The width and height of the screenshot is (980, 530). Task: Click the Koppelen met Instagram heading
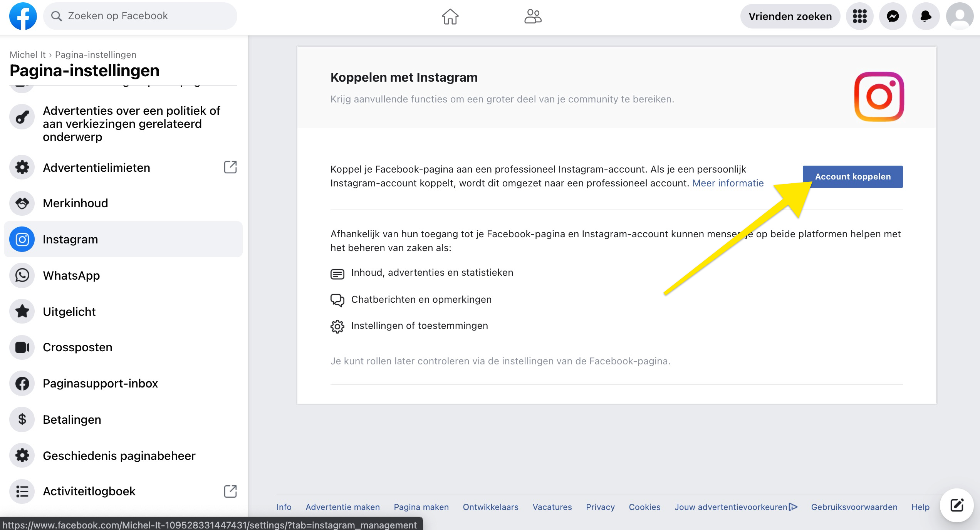(404, 77)
